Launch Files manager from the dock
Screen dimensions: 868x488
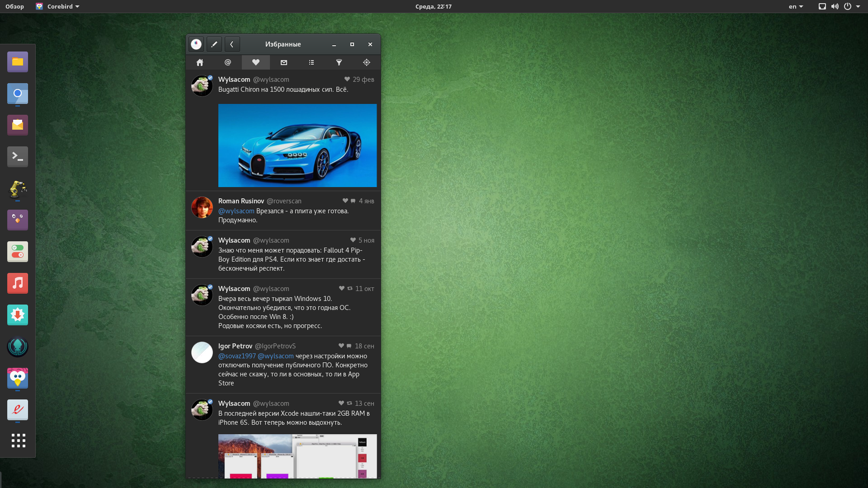pyautogui.click(x=17, y=62)
